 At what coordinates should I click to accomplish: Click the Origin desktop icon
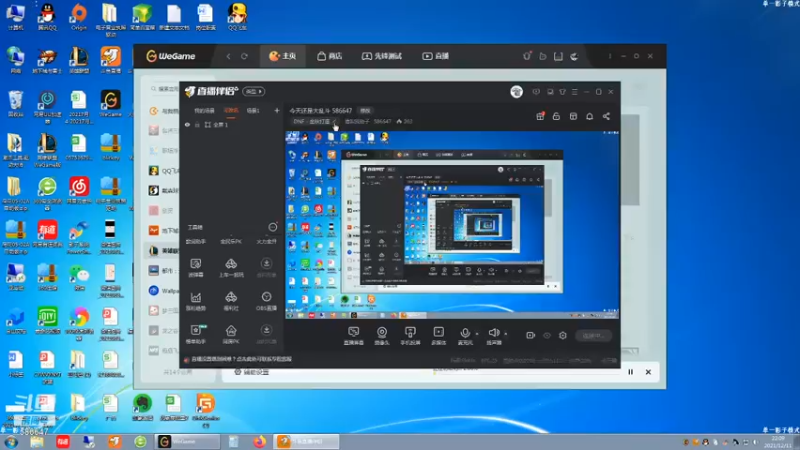(x=79, y=17)
